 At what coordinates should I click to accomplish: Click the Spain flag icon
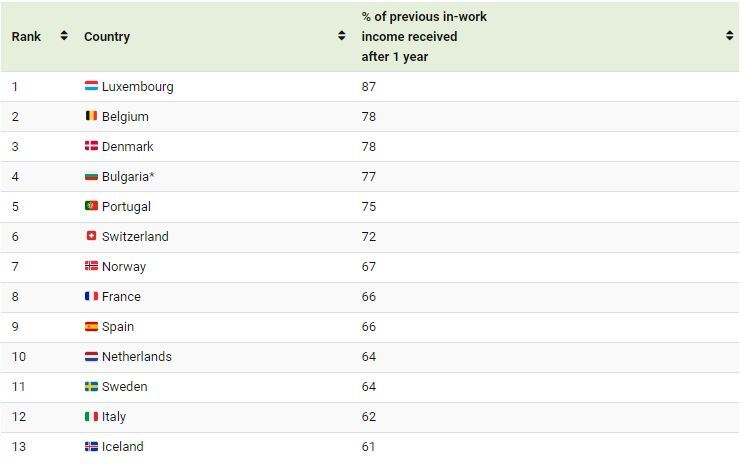pyautogui.click(x=91, y=326)
